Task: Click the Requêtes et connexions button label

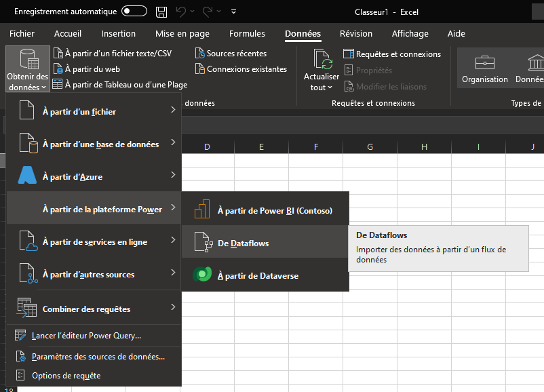Action: coord(398,54)
